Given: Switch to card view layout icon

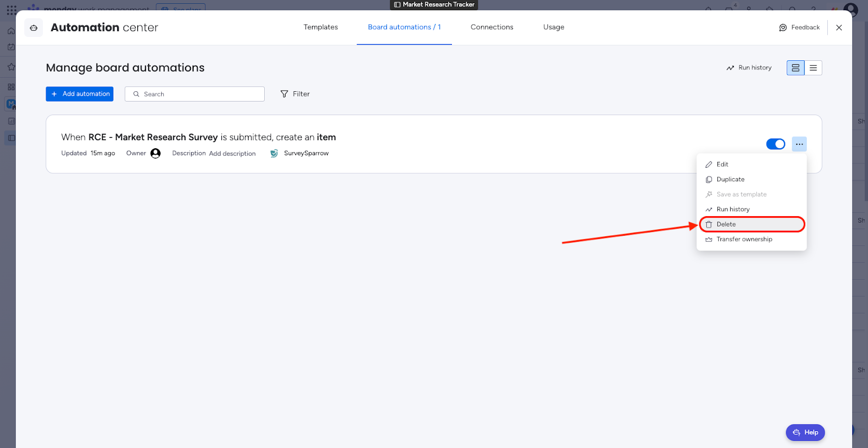Looking at the screenshot, I should click(x=795, y=68).
